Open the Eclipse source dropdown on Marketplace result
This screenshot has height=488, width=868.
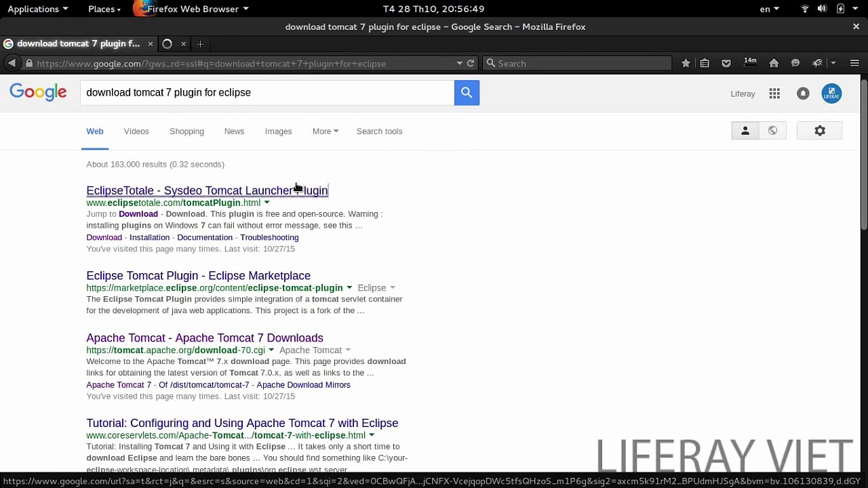376,288
